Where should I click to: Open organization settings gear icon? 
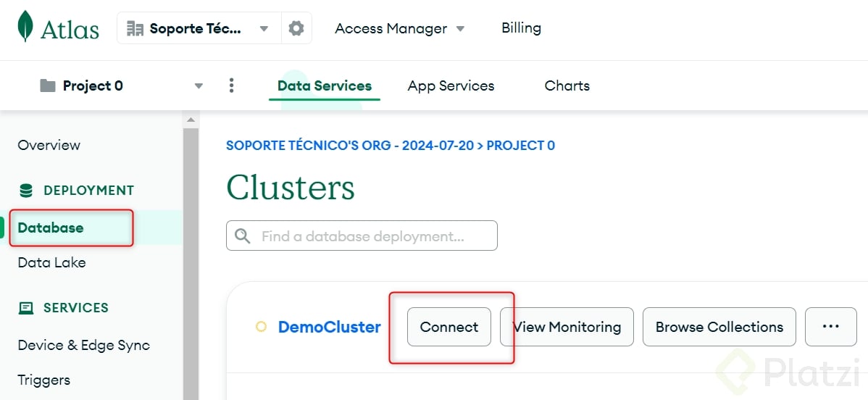click(296, 28)
